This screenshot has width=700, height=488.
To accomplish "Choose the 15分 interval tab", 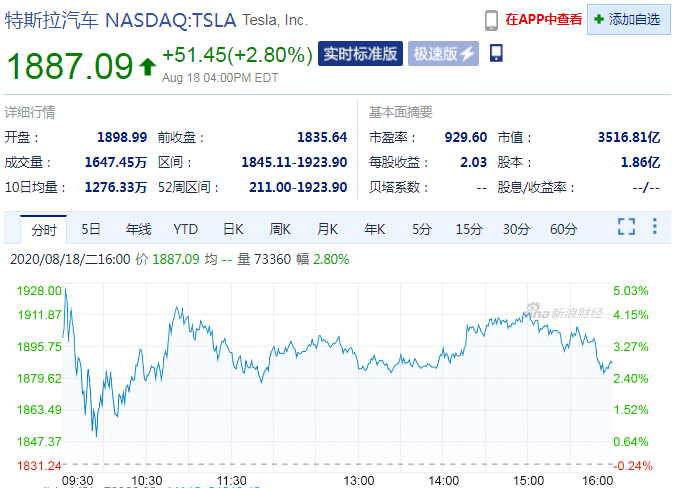I will 469,229.
